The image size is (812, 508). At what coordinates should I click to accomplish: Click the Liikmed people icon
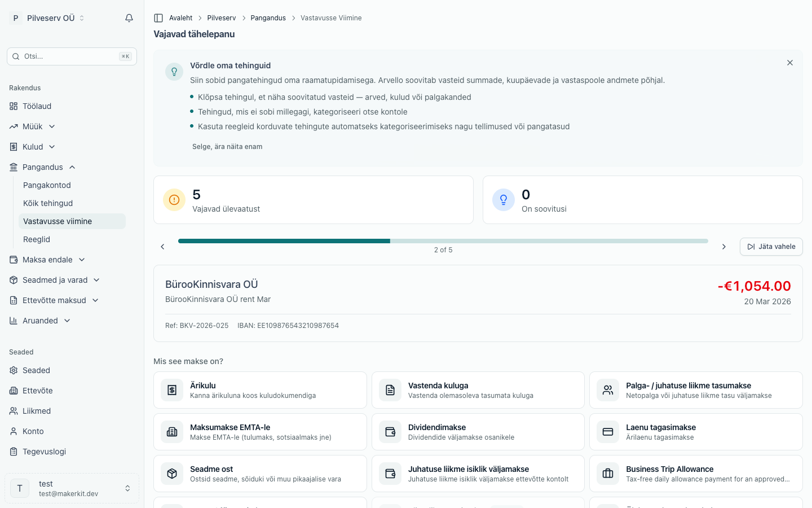point(14,411)
